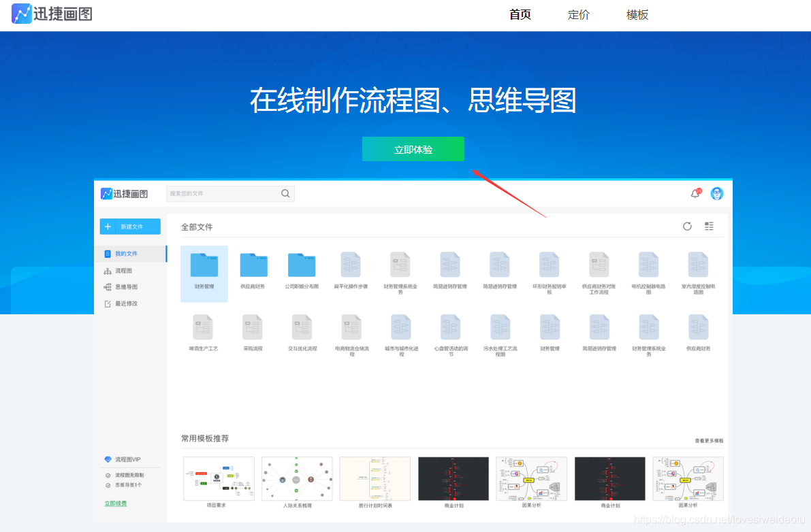Image resolution: width=811 pixels, height=532 pixels.
Task: Open the 城市与城市化进程 file
Action: coord(401,335)
